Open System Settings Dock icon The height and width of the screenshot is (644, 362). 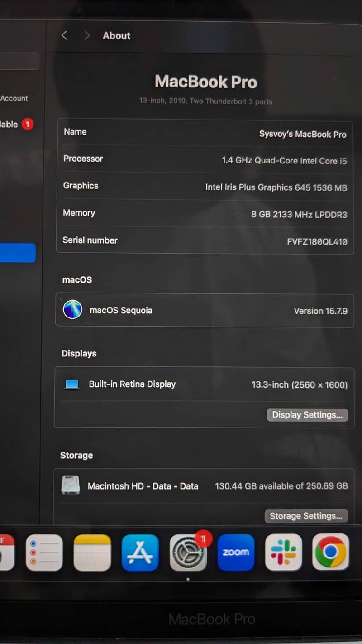pos(188,552)
